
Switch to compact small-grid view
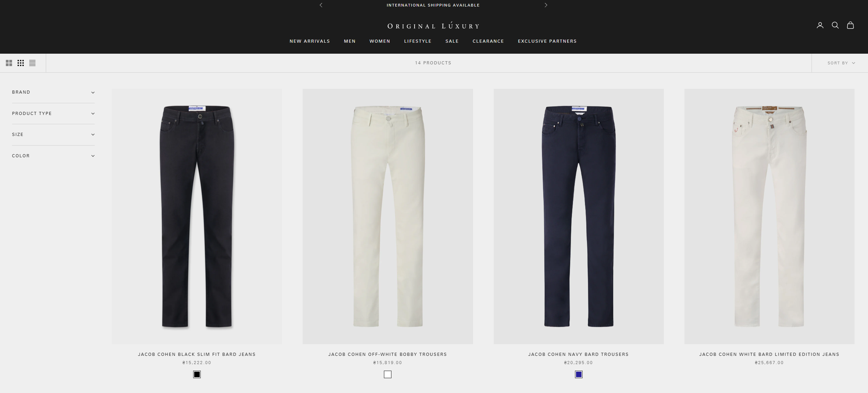[21, 63]
